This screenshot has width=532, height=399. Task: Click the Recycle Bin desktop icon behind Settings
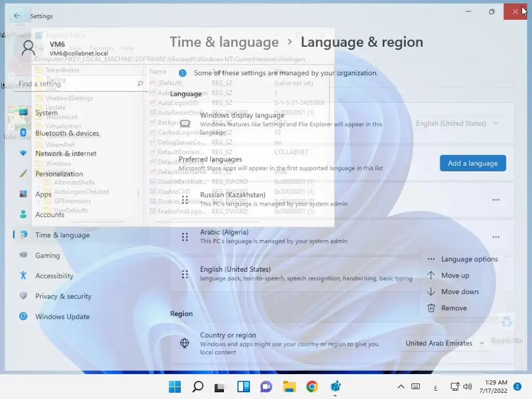(x=506, y=327)
